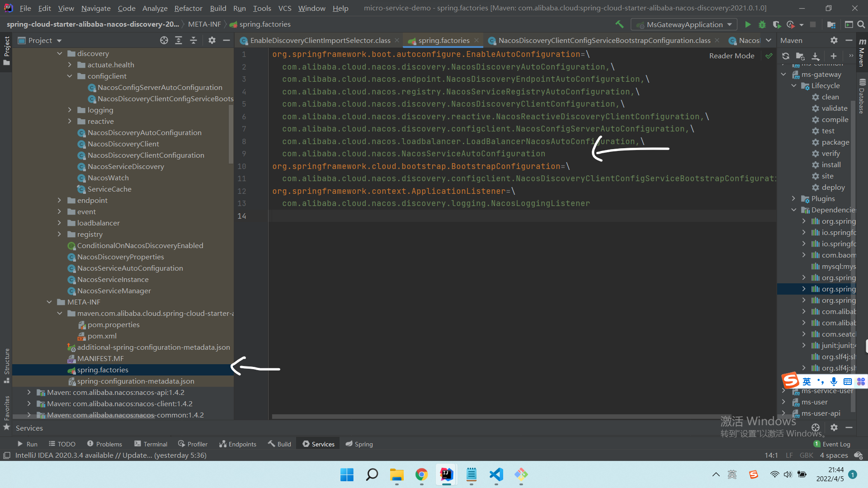Open the Problems tool window tab
Viewport: 868px width, 488px height.
104,444
